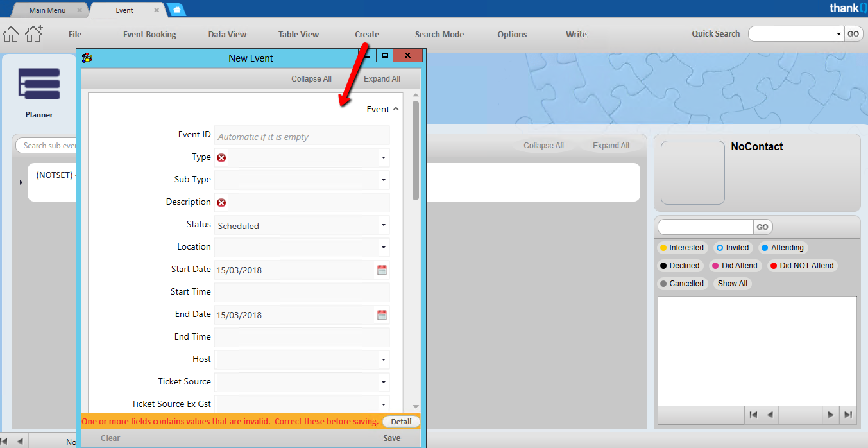Open the Start Date calendar picker
The width and height of the screenshot is (868, 448).
[382, 270]
